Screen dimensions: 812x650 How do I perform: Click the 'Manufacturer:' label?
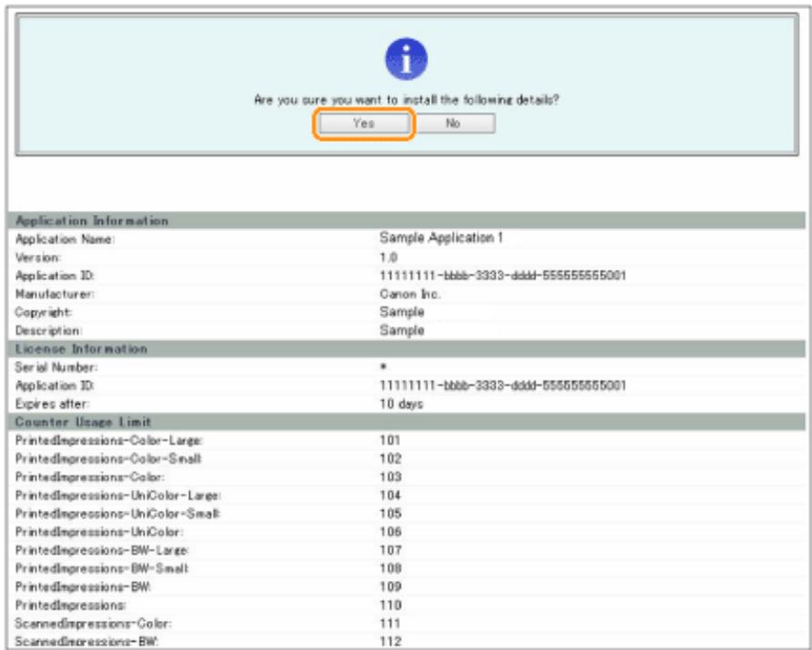55,295
